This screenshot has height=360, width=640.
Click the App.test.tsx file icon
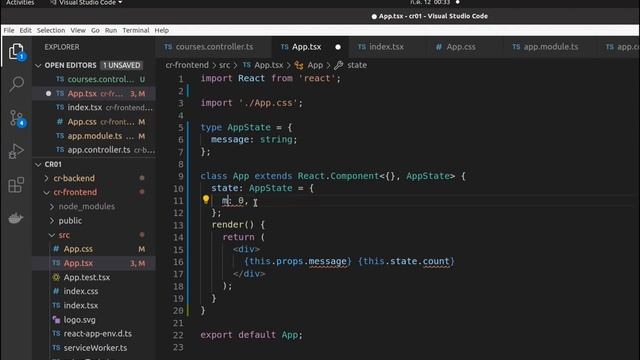pyautogui.click(x=56, y=277)
